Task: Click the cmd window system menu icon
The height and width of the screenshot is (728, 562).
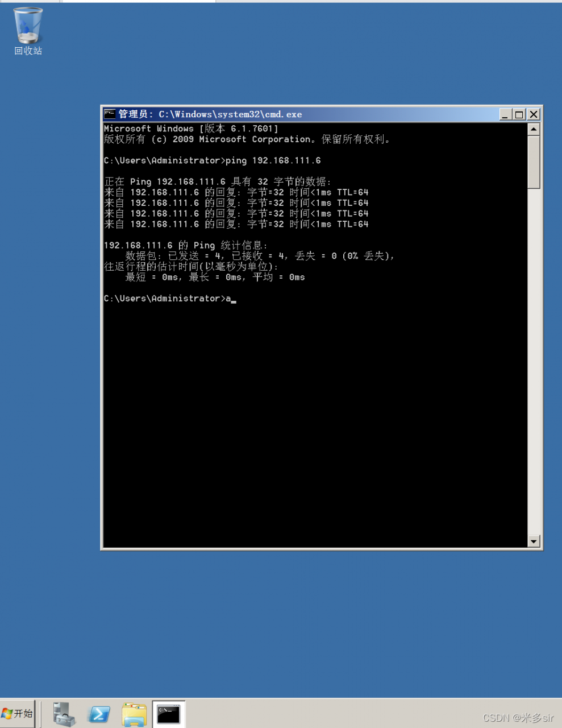Action: (110, 114)
